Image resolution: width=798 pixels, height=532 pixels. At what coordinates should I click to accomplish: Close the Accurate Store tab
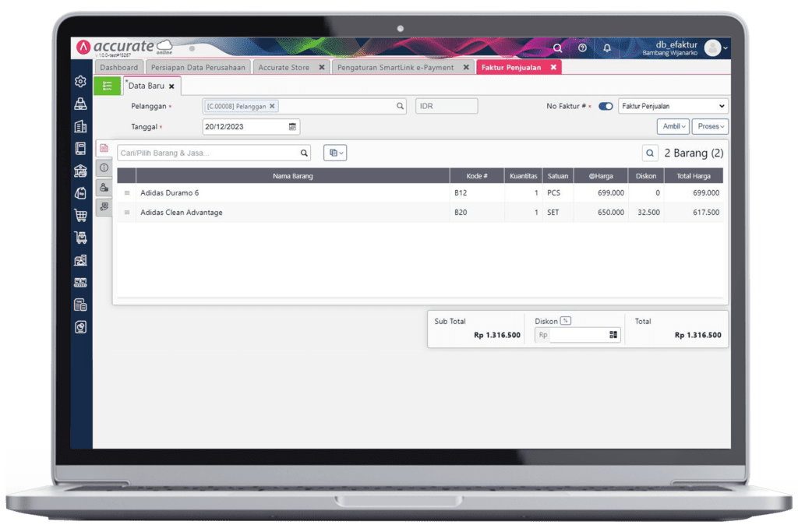pos(322,67)
